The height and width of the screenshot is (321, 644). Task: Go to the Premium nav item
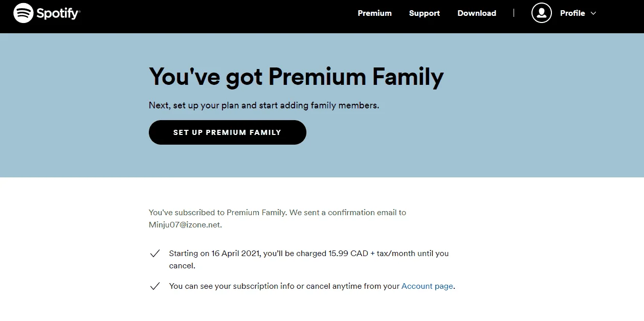pyautogui.click(x=374, y=13)
